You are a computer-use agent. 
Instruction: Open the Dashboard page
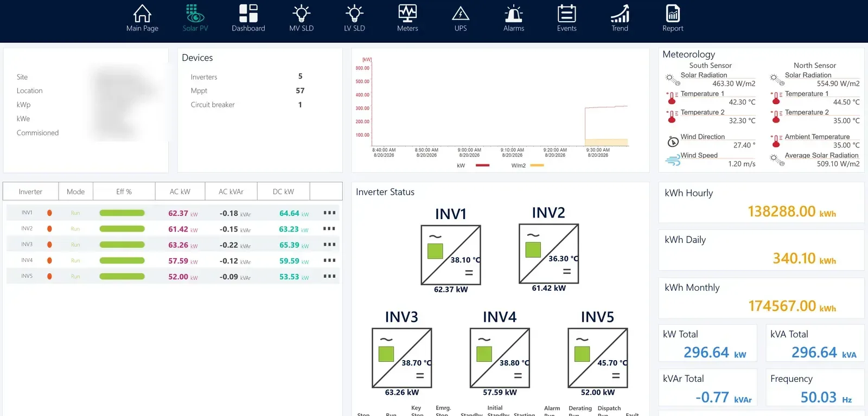[x=248, y=18]
